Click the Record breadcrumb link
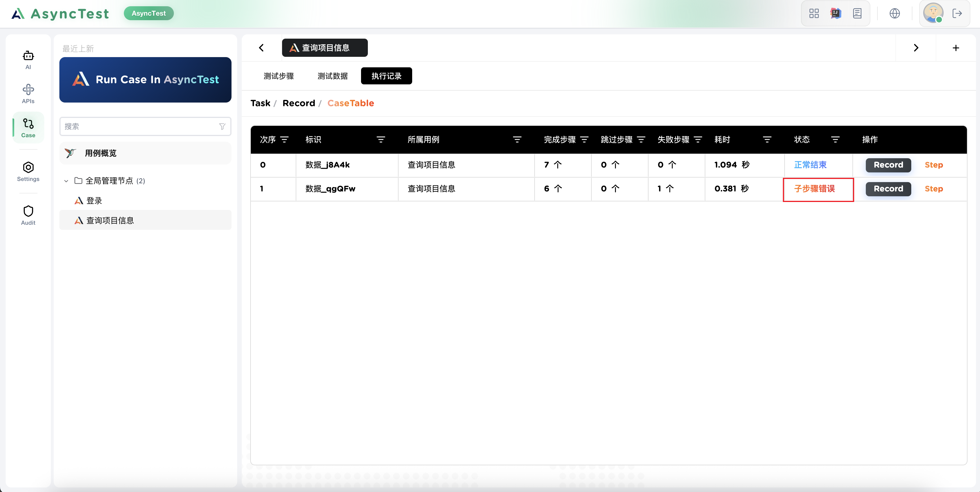 click(x=299, y=103)
